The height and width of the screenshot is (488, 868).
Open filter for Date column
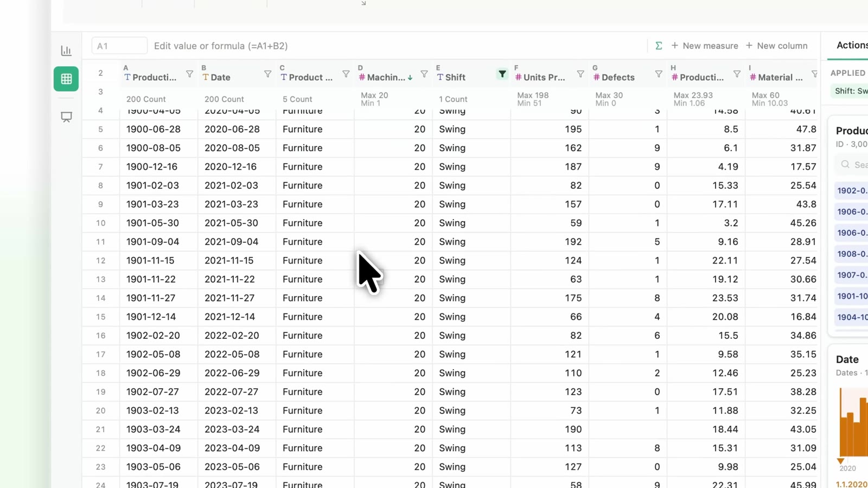[267, 74]
